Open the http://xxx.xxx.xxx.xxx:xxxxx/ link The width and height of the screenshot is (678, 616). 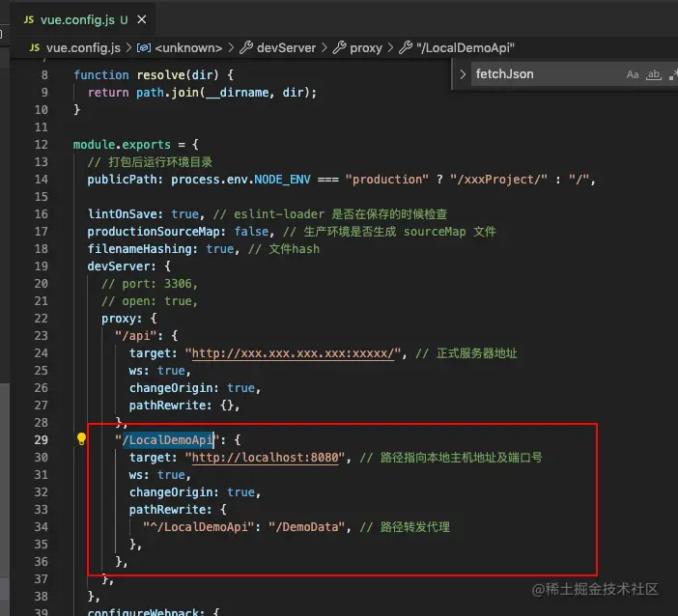click(x=294, y=353)
